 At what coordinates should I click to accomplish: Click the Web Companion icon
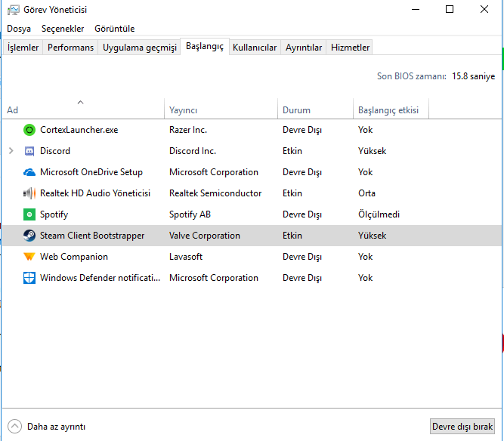coord(29,257)
